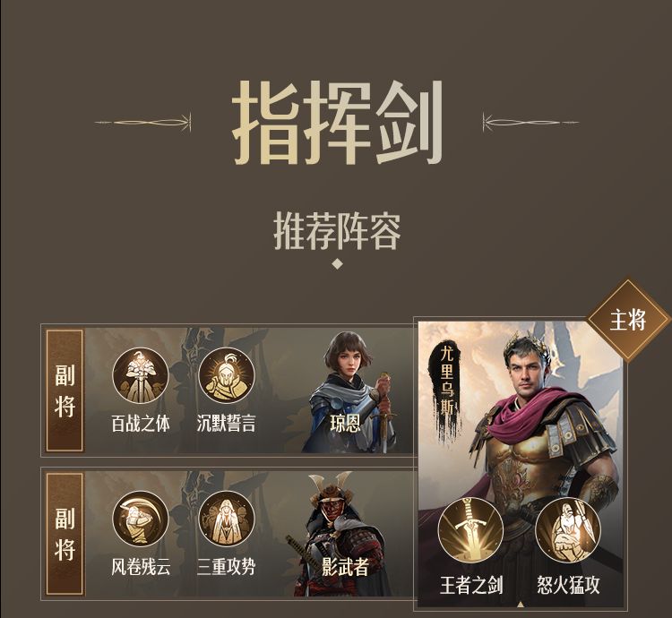
Task: Click the 推荐阵容 subtitle
Action: pyautogui.click(x=337, y=231)
